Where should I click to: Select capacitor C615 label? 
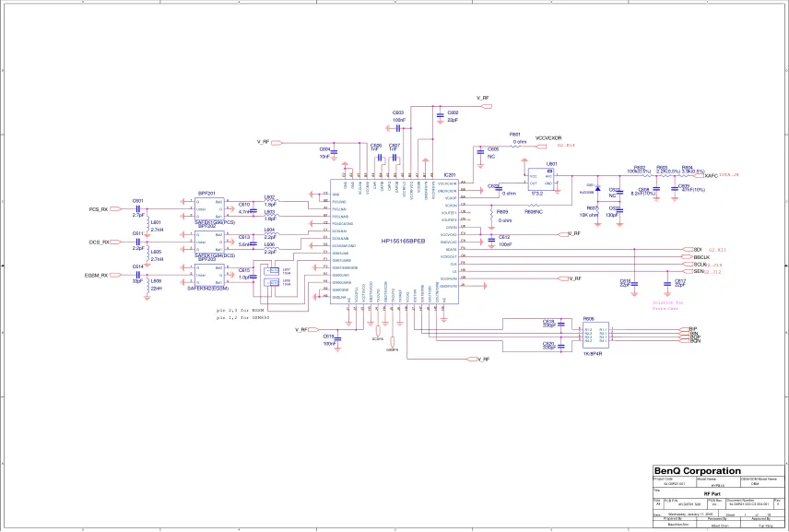(244, 270)
